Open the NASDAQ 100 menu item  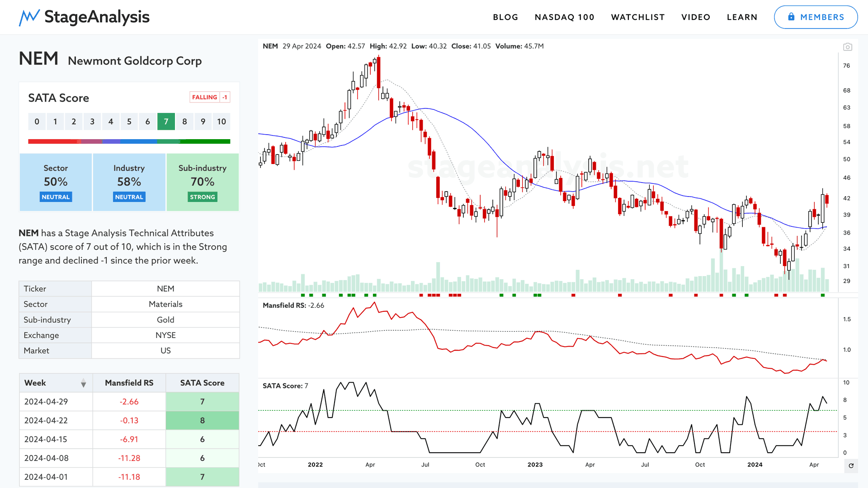pos(564,17)
